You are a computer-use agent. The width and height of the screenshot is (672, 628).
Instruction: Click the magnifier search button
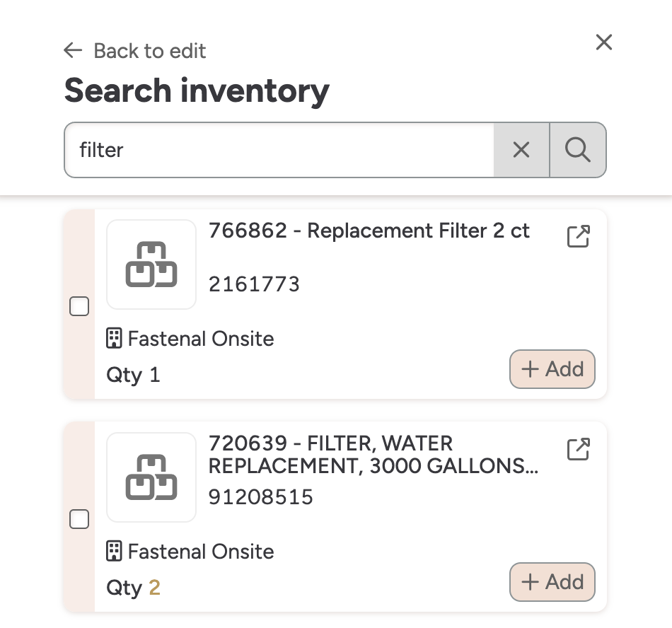click(578, 150)
